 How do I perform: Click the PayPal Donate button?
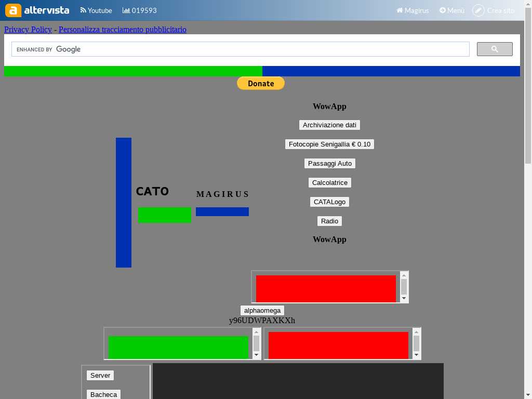pos(261,83)
